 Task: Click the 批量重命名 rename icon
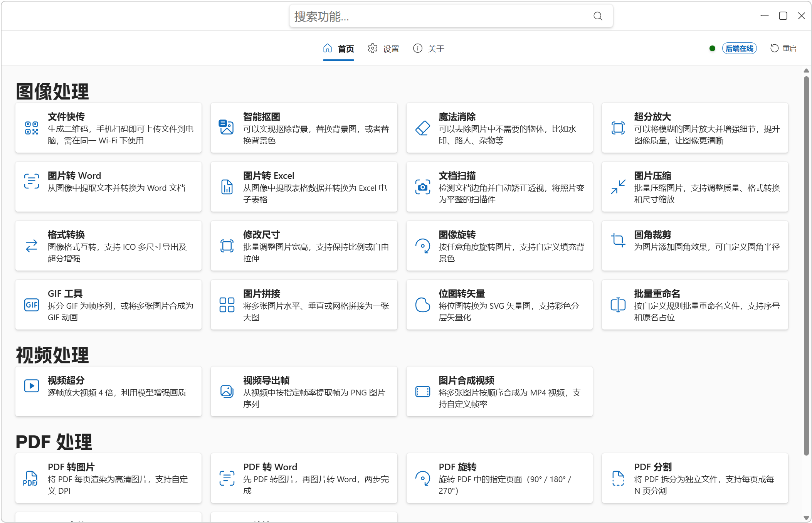click(618, 305)
